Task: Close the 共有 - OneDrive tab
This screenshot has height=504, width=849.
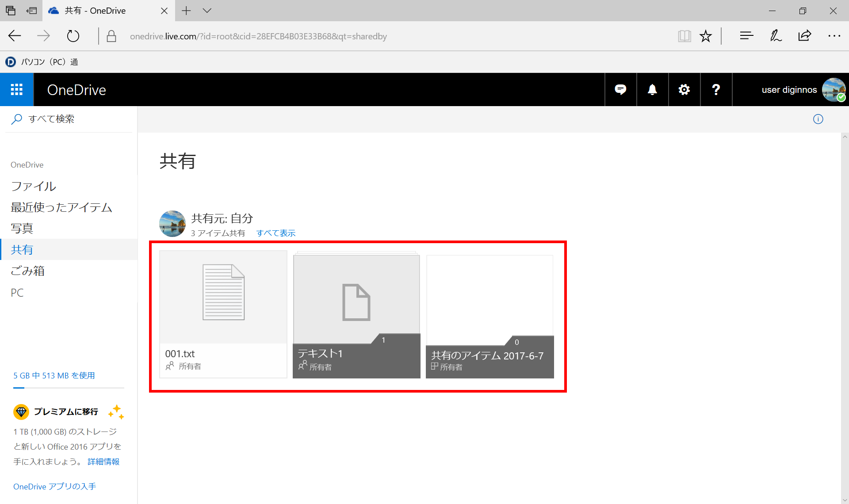Action: click(164, 11)
